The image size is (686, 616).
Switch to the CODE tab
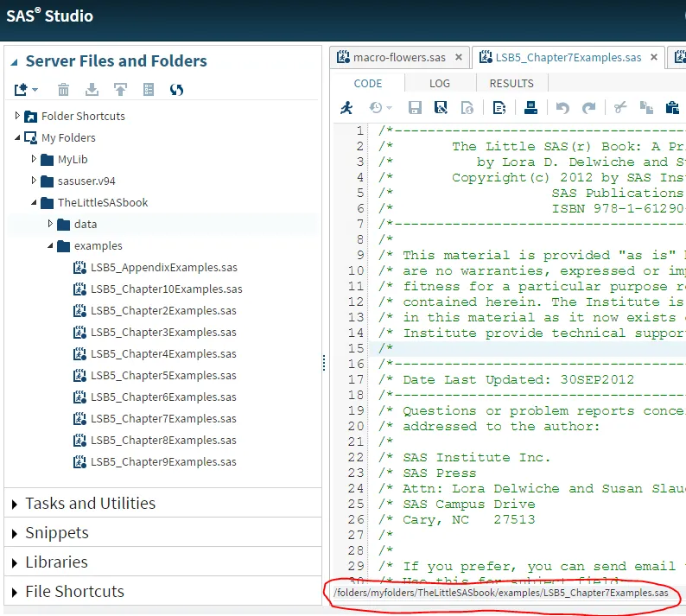pos(367,84)
